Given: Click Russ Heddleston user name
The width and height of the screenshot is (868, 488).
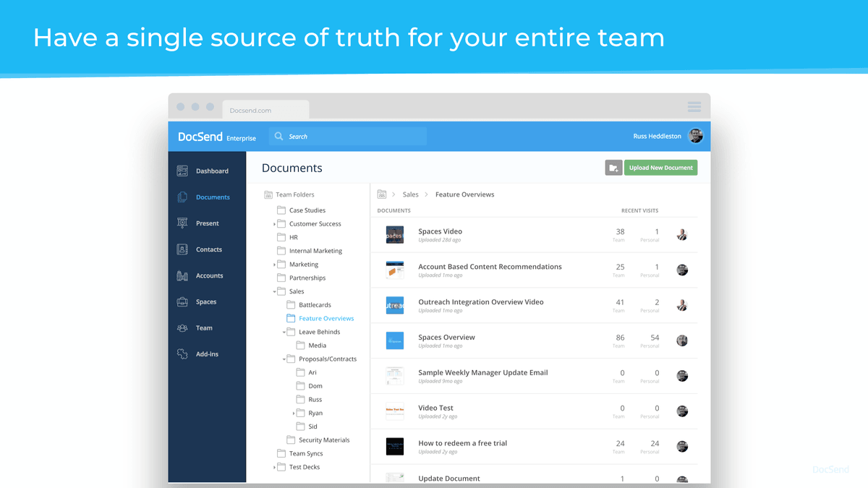Looking at the screenshot, I should [x=658, y=137].
